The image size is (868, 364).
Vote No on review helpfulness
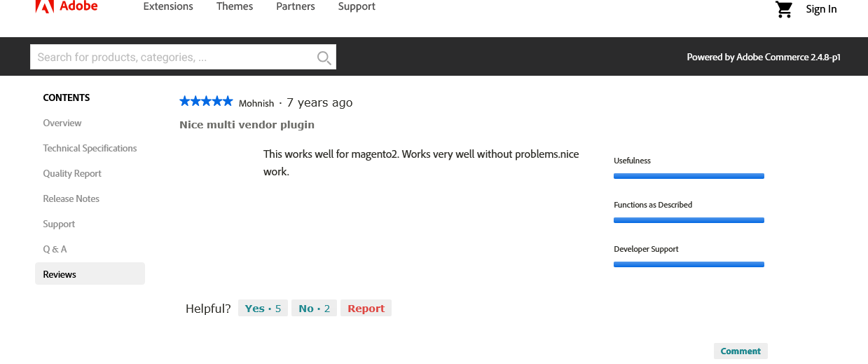click(314, 308)
